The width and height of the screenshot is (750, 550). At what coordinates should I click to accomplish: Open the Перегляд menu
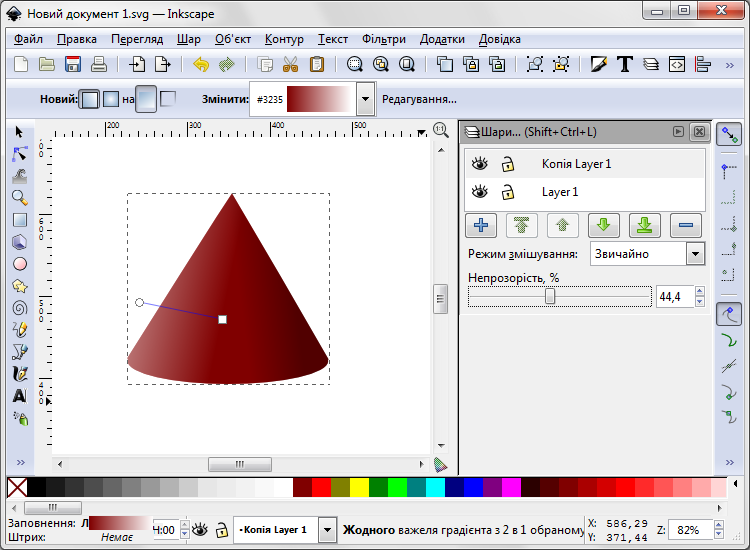pyautogui.click(x=137, y=39)
